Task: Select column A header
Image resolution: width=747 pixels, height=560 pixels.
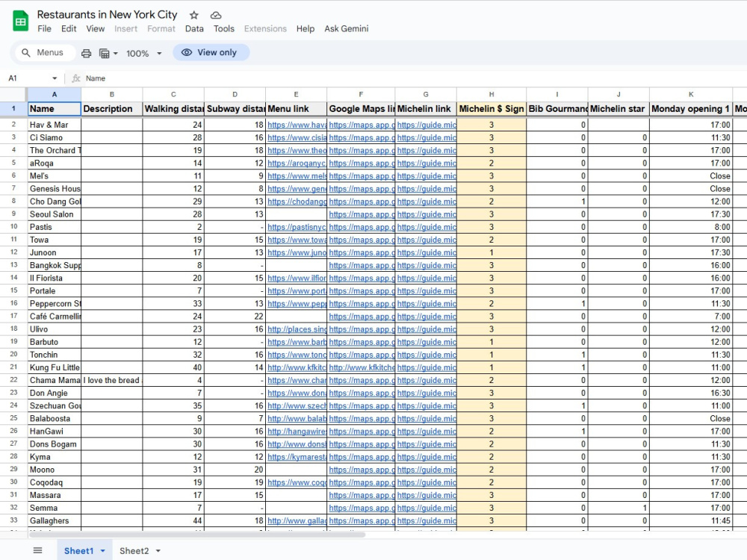Action: coord(55,94)
